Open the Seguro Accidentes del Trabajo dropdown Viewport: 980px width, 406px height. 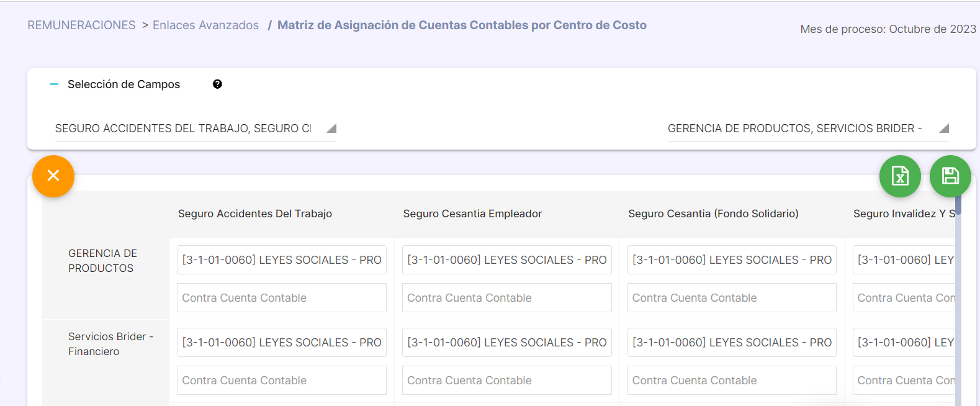196,129
